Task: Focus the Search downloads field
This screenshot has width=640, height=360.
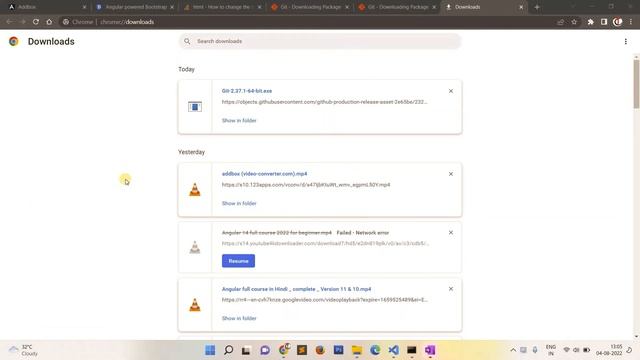Action: (x=320, y=41)
